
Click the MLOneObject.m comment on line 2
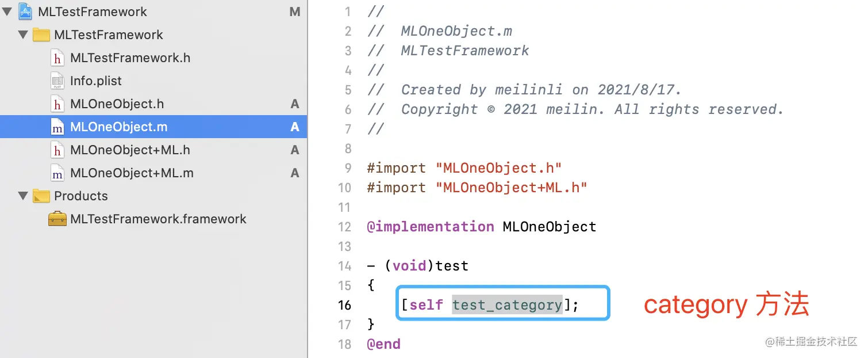pyautogui.click(x=440, y=31)
